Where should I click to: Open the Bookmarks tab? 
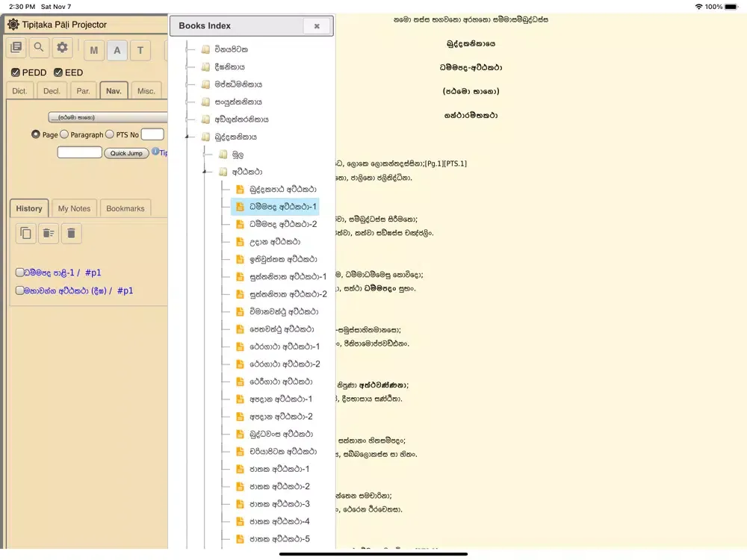[x=125, y=208]
